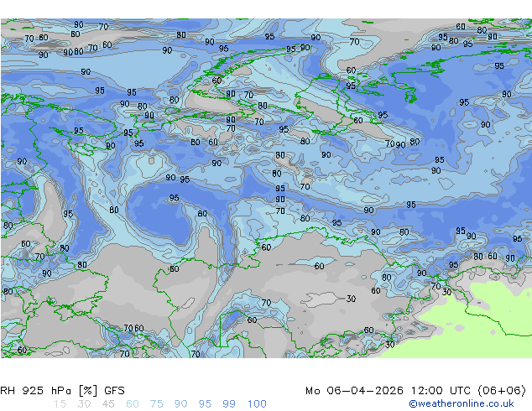This screenshot has height=411, width=532.
Task: Select legend value 30
Action: [x=84, y=404]
